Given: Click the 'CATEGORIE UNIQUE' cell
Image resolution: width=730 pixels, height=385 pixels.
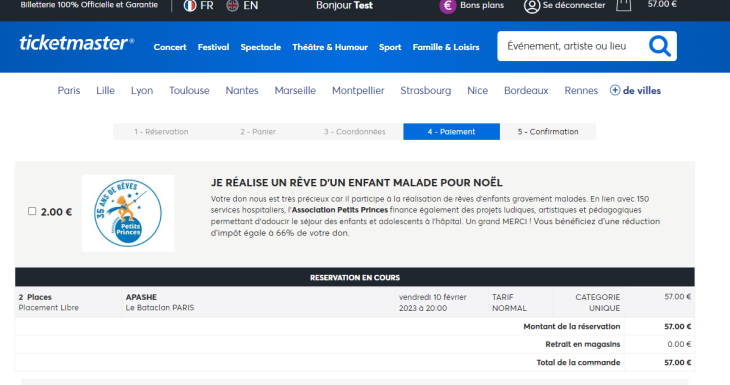Looking at the screenshot, I should pyautogui.click(x=588, y=302).
